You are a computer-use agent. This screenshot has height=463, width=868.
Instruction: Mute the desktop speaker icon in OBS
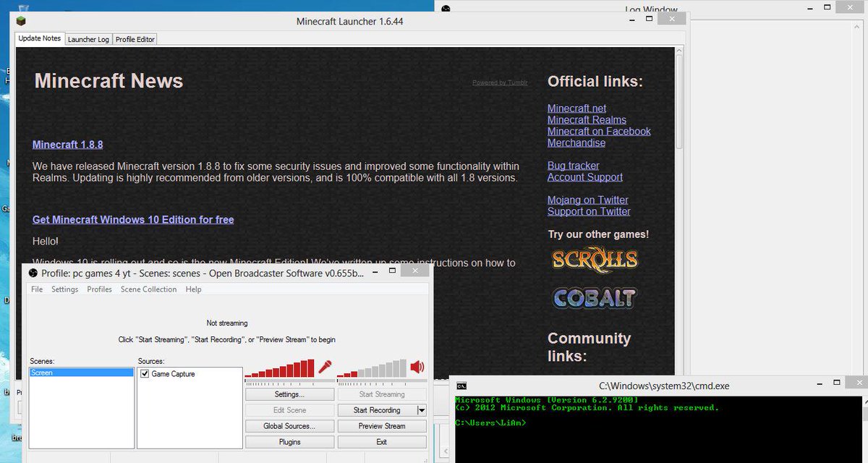(417, 367)
